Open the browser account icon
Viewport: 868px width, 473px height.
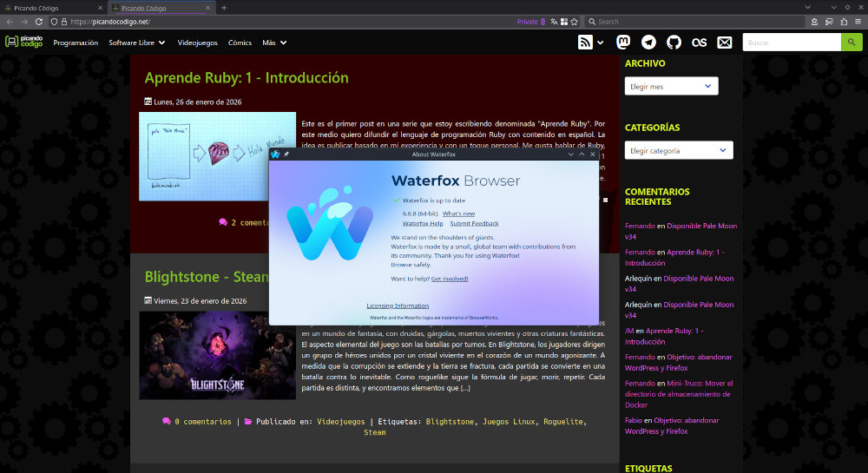(814, 22)
